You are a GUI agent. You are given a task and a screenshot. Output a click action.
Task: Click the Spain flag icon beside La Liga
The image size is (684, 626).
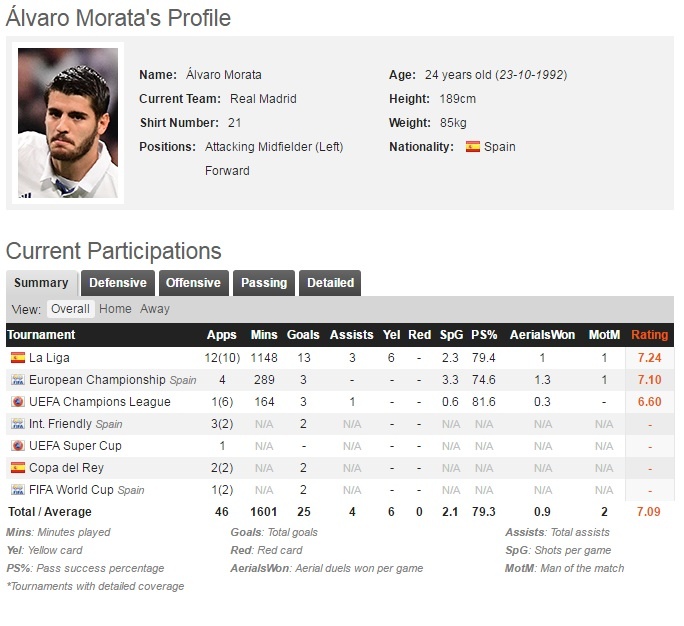(17, 358)
